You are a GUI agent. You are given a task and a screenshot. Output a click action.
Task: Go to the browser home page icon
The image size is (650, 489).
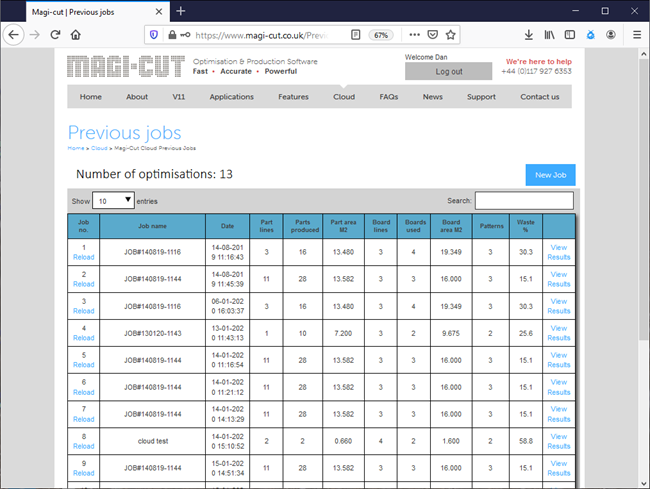pos(76,34)
